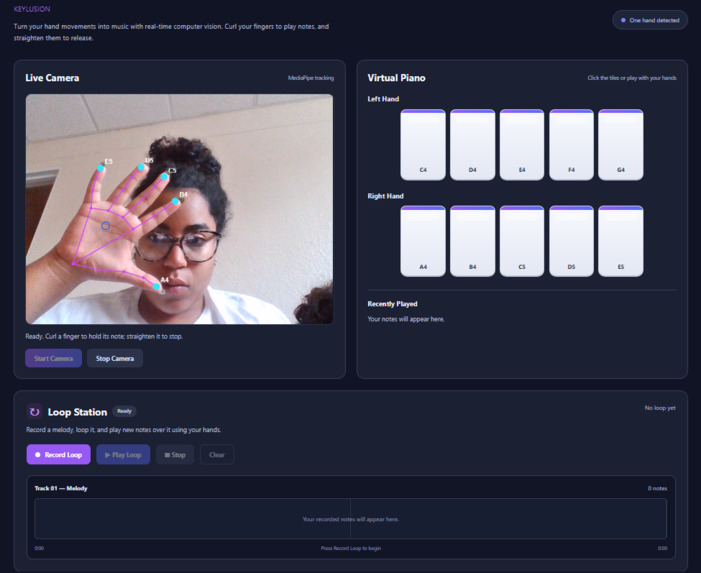This screenshot has width=701, height=573.
Task: Clear the recorded loop
Action: pyautogui.click(x=217, y=455)
